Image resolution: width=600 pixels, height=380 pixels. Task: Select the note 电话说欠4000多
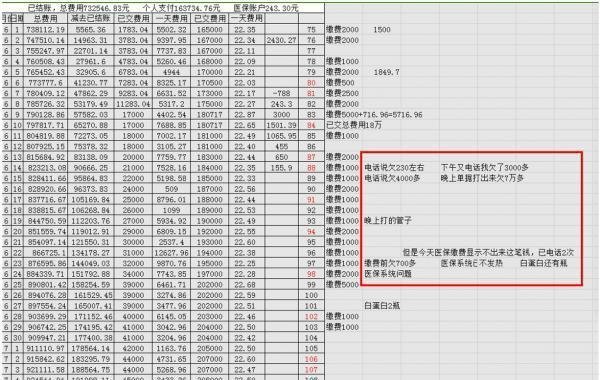click(392, 178)
